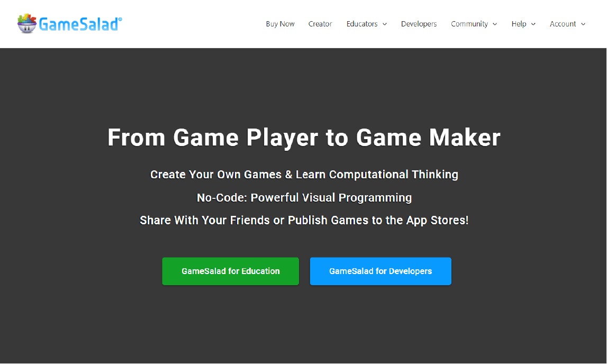Click the GameSalad wordmark in header
The image size is (607, 364).
click(80, 24)
